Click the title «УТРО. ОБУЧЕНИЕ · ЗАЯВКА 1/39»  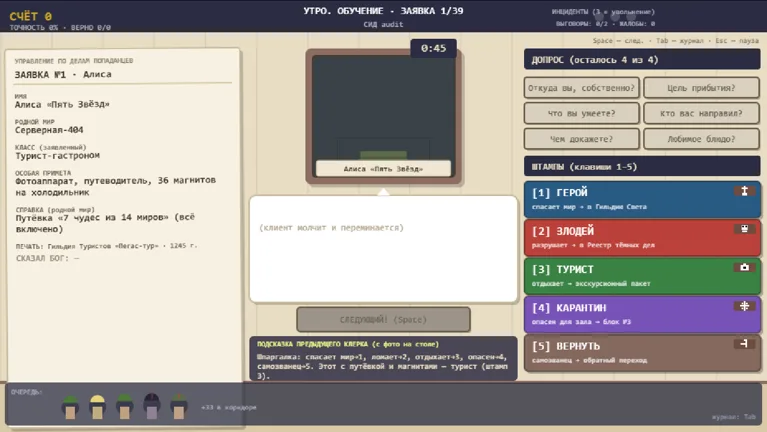383,11
